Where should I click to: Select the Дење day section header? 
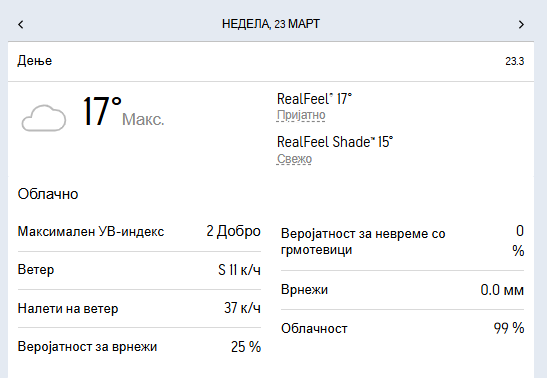(x=271, y=61)
